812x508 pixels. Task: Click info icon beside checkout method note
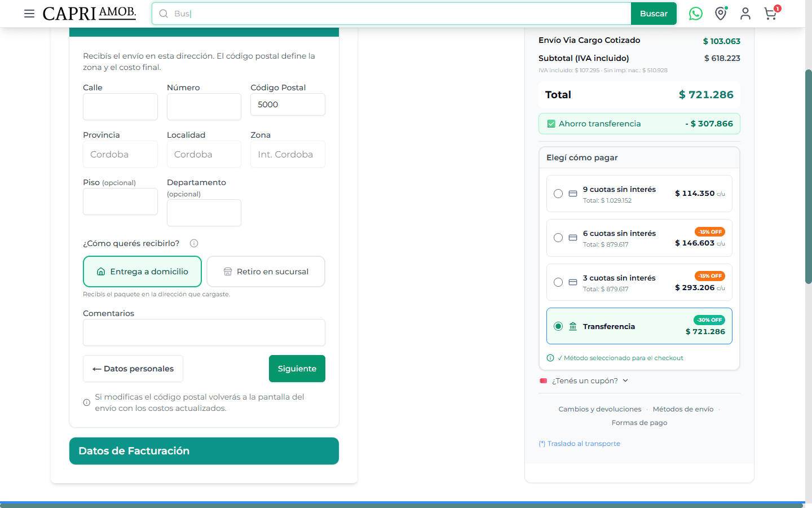pos(550,358)
